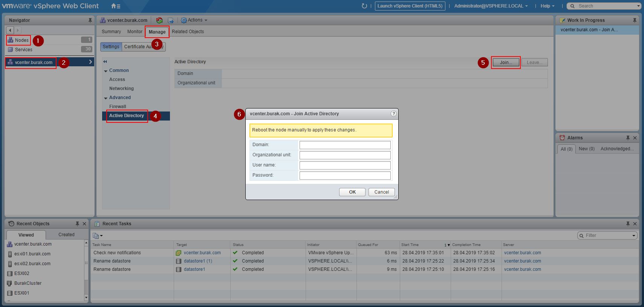Switch to the Related Objects tab
This screenshot has width=644, height=307.
[188, 32]
